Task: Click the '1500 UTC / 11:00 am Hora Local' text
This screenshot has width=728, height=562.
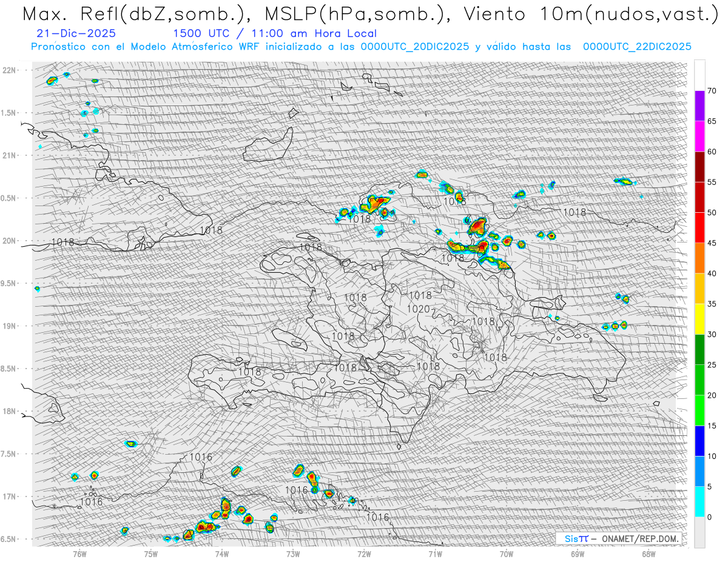Action: pos(274,34)
